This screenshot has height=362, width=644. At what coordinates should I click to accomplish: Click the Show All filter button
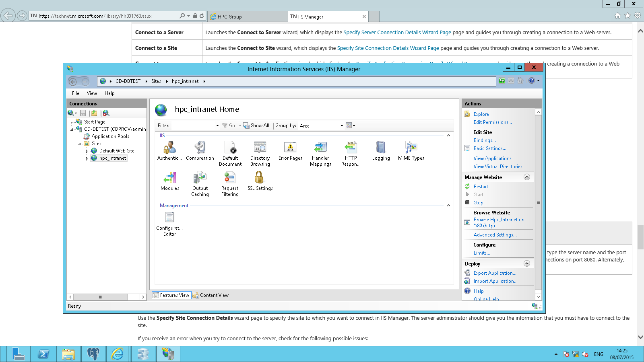[256, 125]
